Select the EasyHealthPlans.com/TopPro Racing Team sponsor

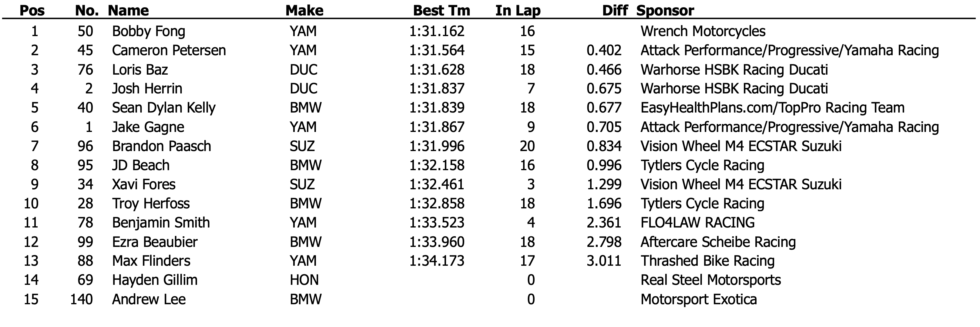772,108
